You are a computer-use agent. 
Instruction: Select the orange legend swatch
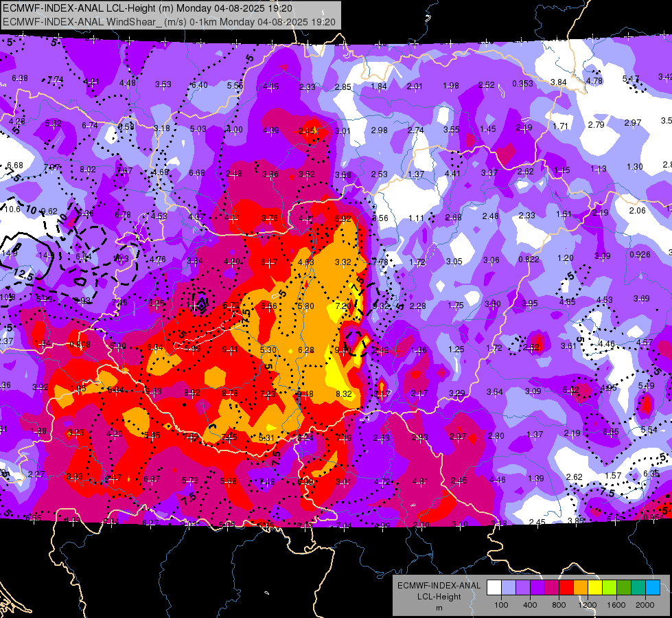pyautogui.click(x=581, y=588)
